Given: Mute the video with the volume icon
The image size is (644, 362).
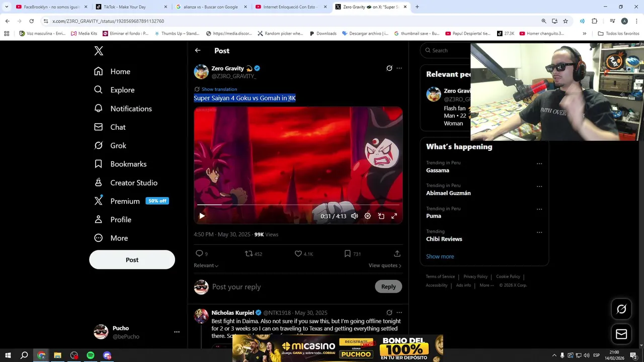Looking at the screenshot, I should tap(354, 216).
